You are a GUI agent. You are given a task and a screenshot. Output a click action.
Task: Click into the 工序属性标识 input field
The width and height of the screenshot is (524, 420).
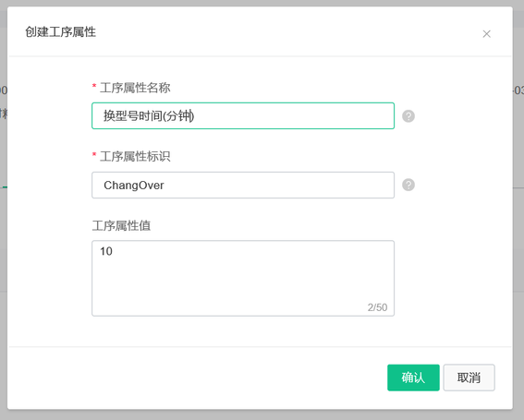(243, 185)
